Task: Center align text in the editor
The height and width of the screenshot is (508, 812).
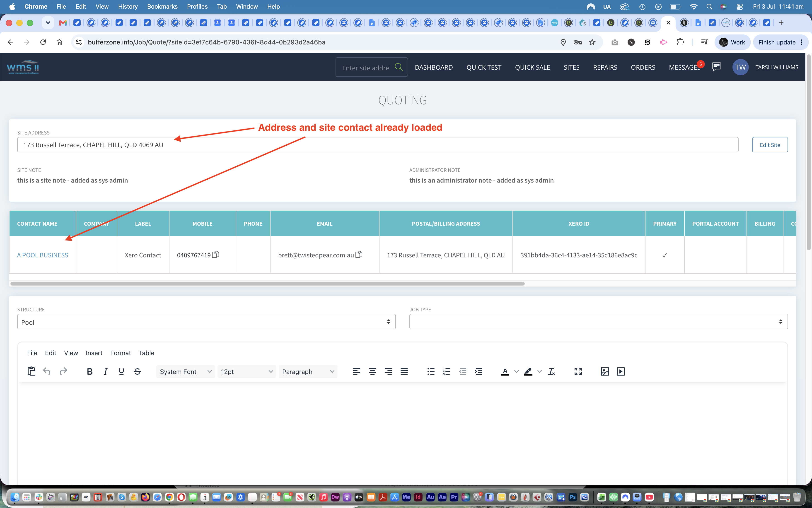Action: pos(372,371)
